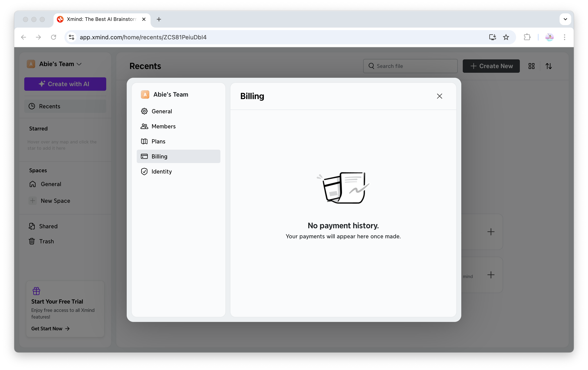Switch to grid view layout
The image size is (588, 370).
click(531, 66)
